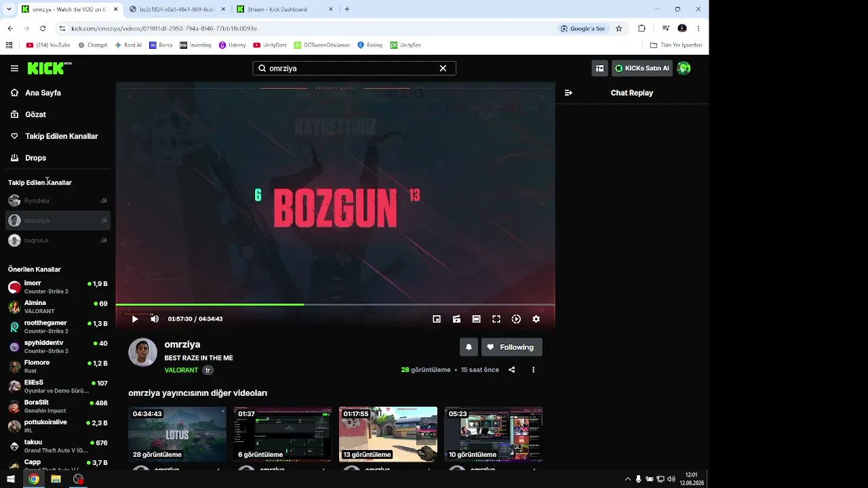Open omrziya profile picture
Screen dimensions: 868x488
pyautogui.click(x=143, y=352)
